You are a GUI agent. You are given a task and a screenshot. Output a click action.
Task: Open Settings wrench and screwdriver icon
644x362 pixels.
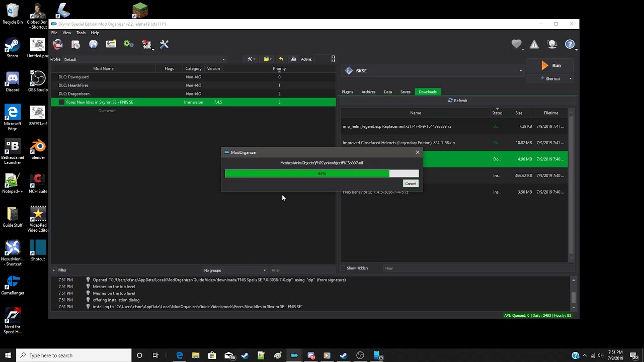point(164,44)
